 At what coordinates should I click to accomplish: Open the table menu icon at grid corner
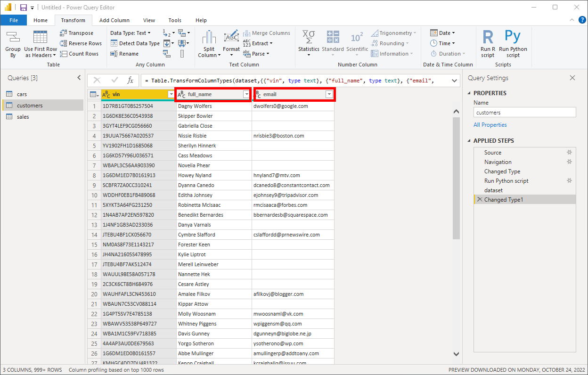(x=94, y=95)
